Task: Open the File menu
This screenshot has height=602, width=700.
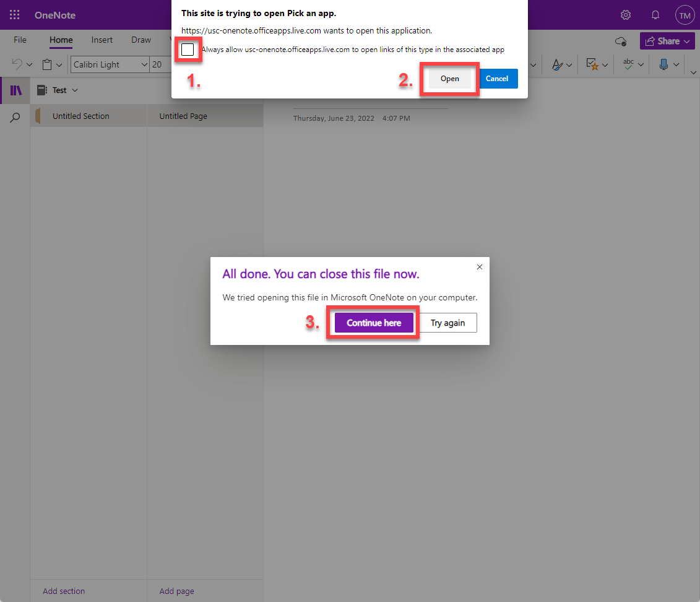Action: [x=20, y=40]
